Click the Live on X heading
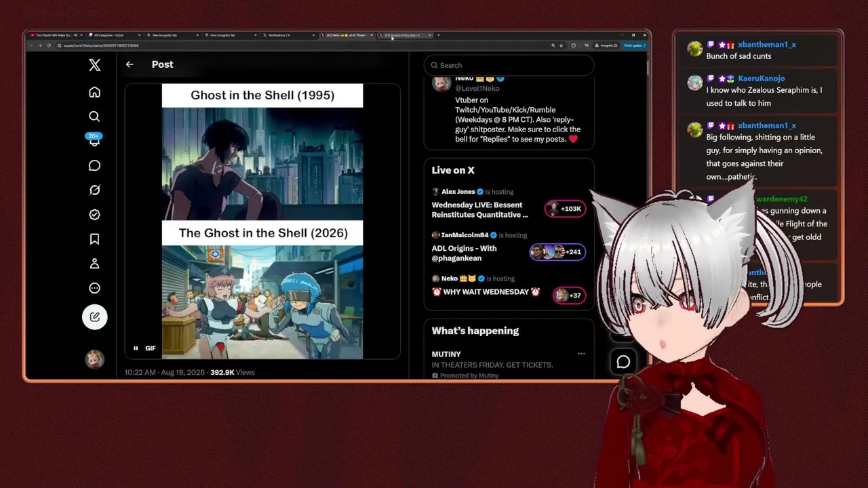This screenshot has height=488, width=868. pos(453,170)
